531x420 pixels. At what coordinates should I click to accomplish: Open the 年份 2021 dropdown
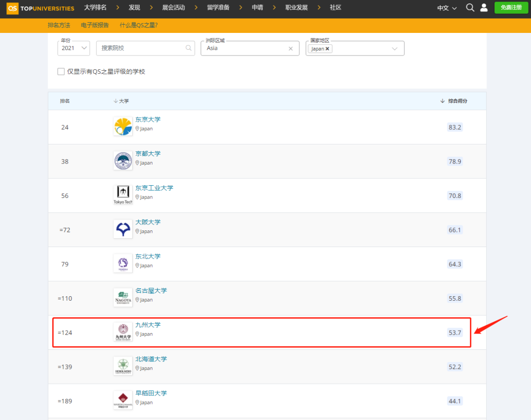[74, 48]
